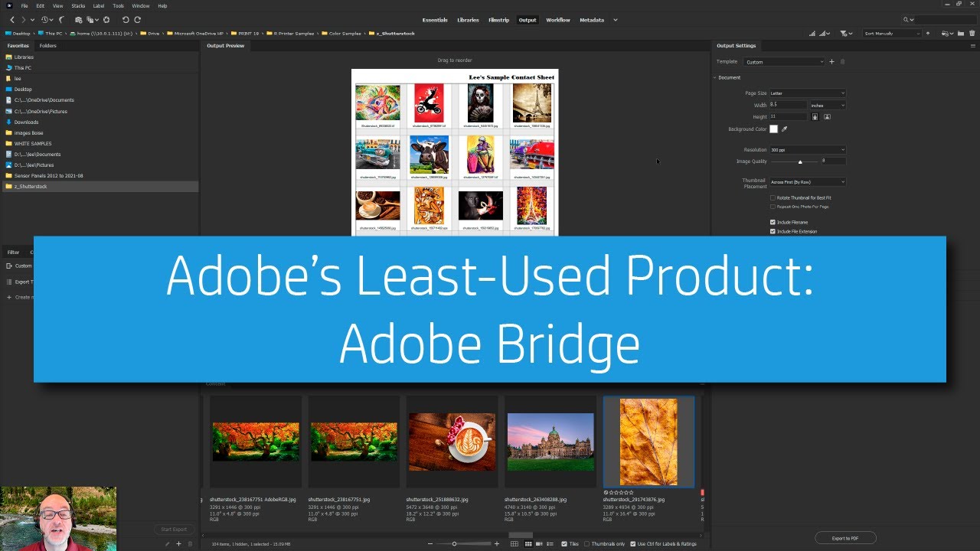This screenshot has height=551, width=980.
Task: Click the Start Export button
Action: pyautogui.click(x=174, y=529)
